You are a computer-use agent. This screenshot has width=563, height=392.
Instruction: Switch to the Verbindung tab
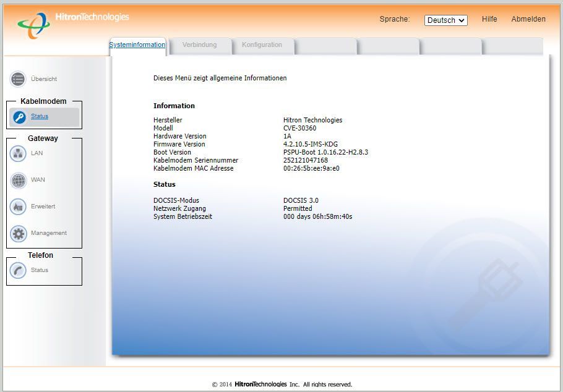(x=200, y=45)
